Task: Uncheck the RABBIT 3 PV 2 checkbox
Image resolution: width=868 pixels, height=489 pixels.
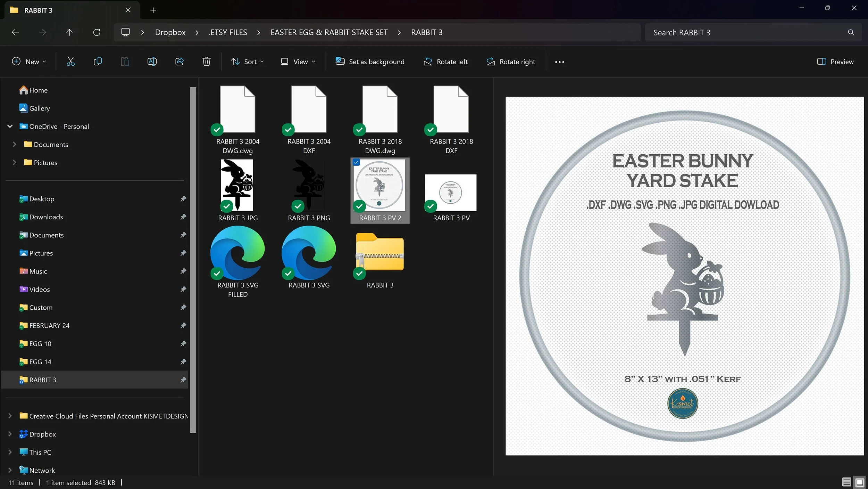Action: coord(356,162)
